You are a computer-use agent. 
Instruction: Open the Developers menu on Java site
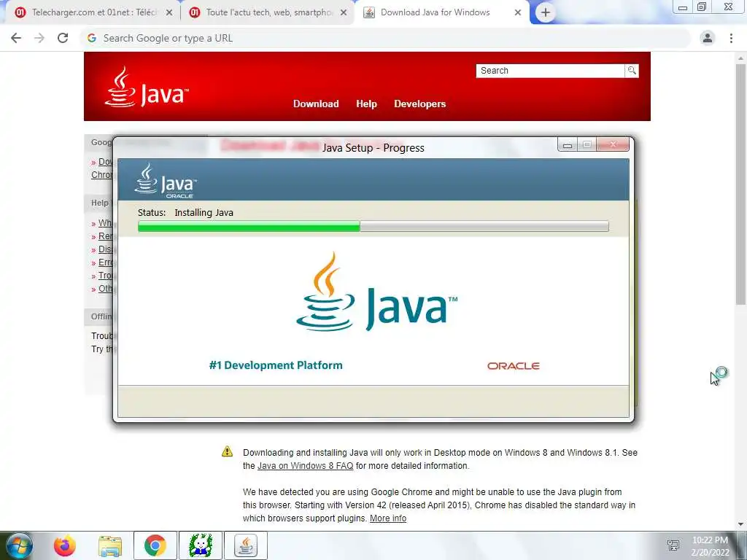point(419,104)
